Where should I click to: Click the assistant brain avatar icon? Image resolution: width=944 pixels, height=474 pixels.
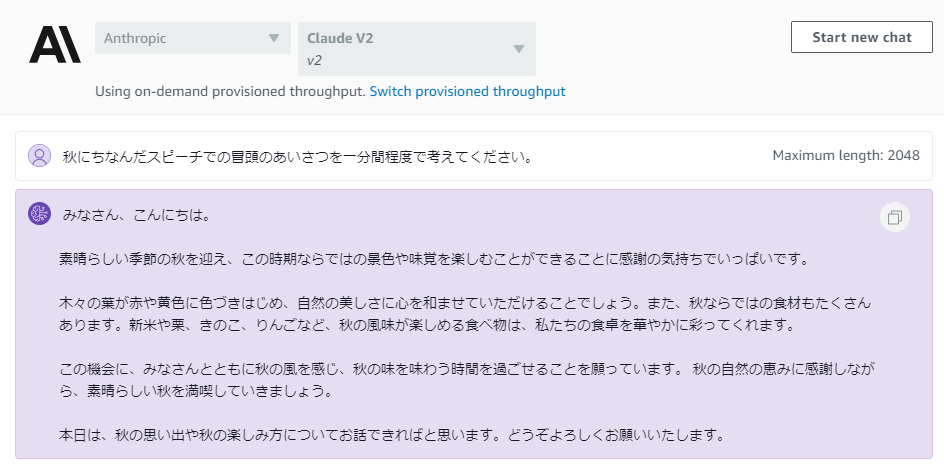(x=39, y=214)
